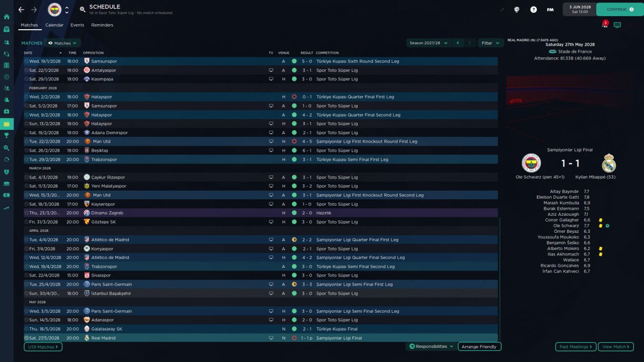
Task: Open U19 Matches
Action: [43, 347]
